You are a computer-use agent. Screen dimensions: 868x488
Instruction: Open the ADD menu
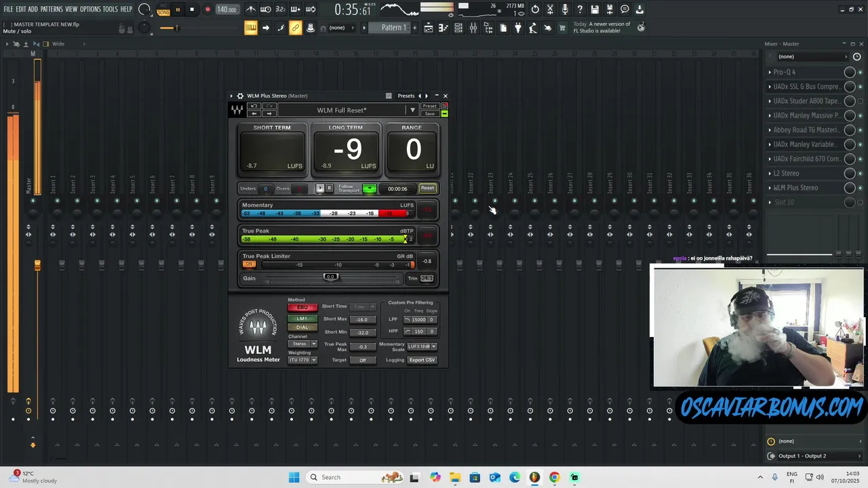(33, 9)
